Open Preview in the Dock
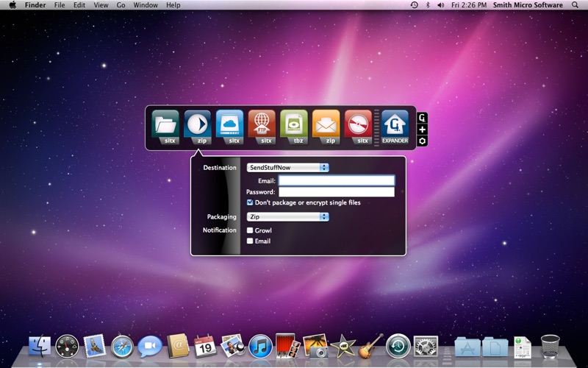The image size is (588, 368). click(x=232, y=345)
